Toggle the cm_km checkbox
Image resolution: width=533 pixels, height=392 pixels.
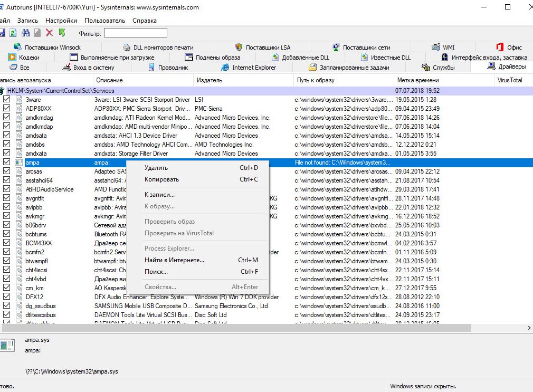[6, 288]
